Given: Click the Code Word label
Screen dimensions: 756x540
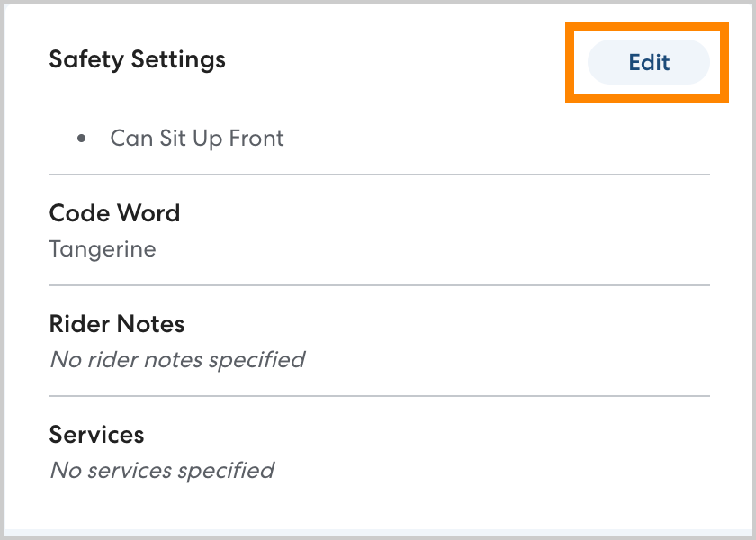Looking at the screenshot, I should click(114, 213).
